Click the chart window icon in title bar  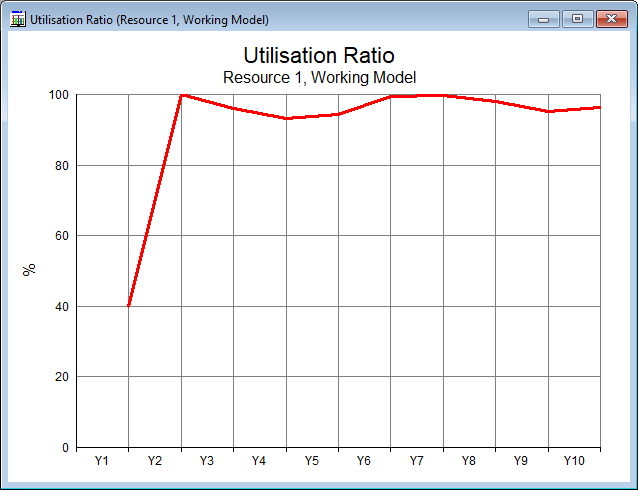(17, 19)
